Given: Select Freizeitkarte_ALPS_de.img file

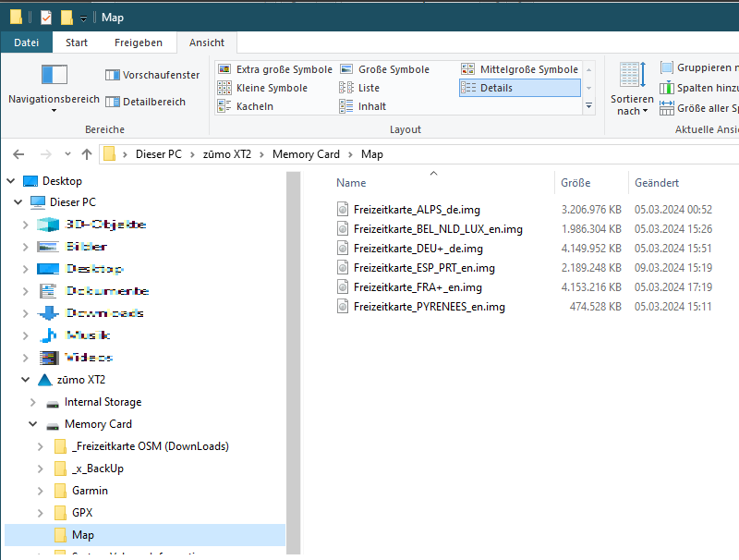Looking at the screenshot, I should pos(417,210).
